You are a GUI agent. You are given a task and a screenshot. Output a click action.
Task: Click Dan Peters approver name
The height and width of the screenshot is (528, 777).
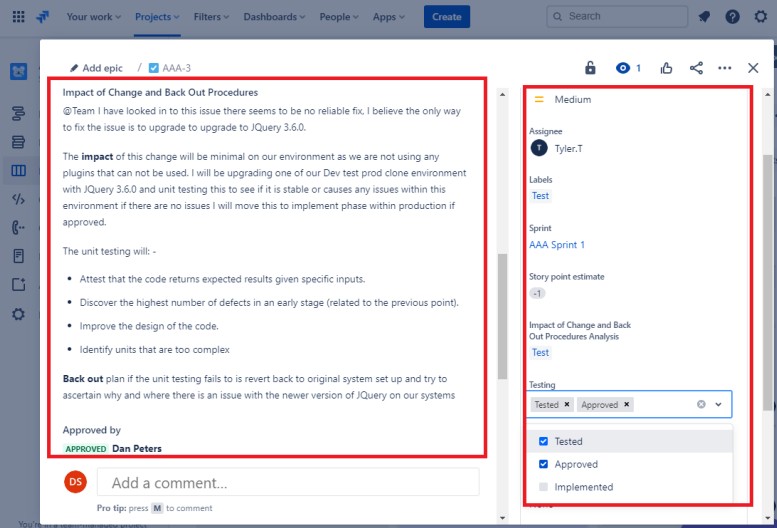[x=137, y=448]
